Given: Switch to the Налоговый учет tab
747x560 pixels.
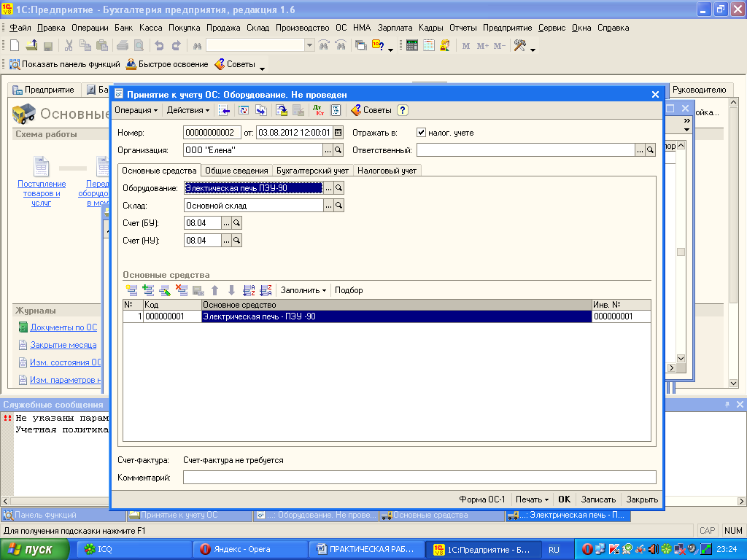Looking at the screenshot, I should tap(387, 171).
